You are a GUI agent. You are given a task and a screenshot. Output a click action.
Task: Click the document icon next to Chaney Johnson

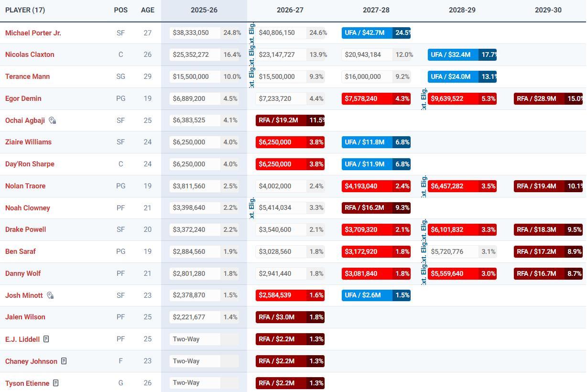point(64,361)
